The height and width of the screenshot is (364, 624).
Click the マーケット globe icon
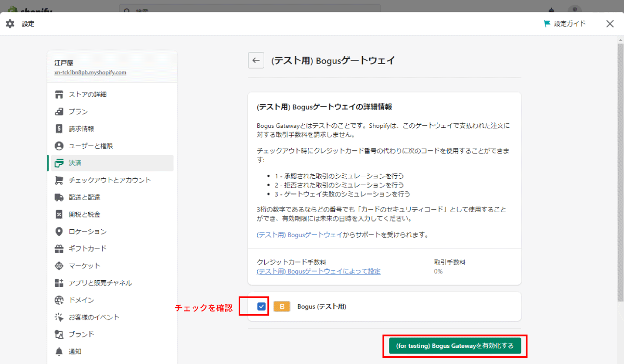coord(59,266)
